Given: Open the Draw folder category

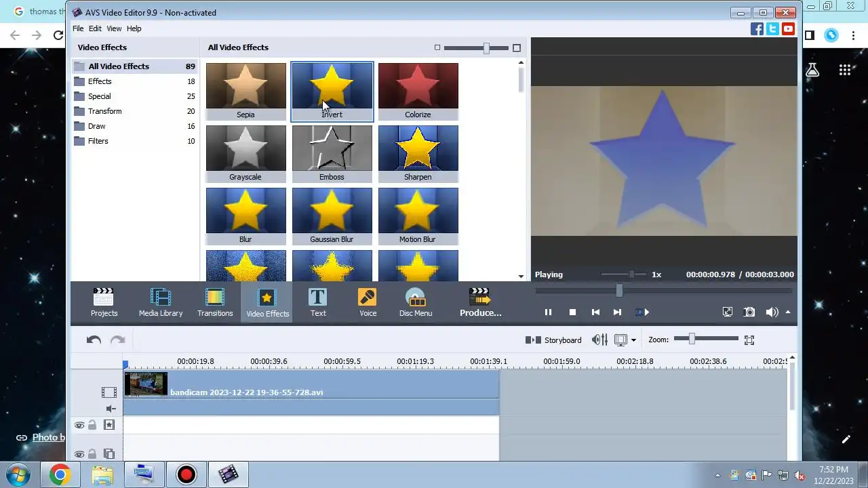Looking at the screenshot, I should tap(134, 126).
